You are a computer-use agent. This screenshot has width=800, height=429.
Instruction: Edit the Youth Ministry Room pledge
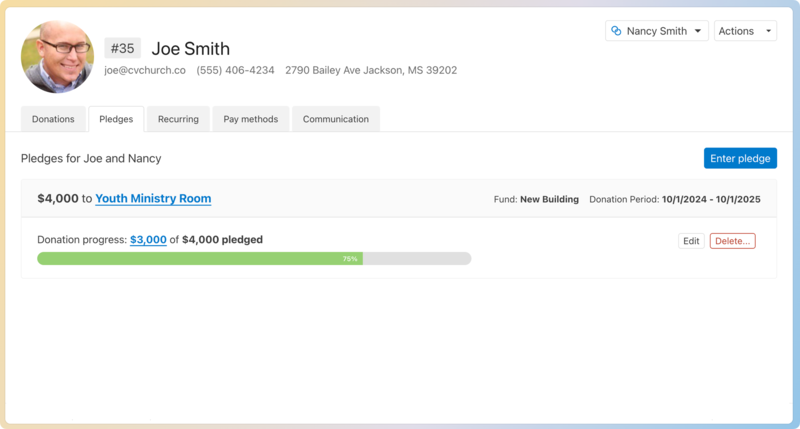click(x=691, y=241)
